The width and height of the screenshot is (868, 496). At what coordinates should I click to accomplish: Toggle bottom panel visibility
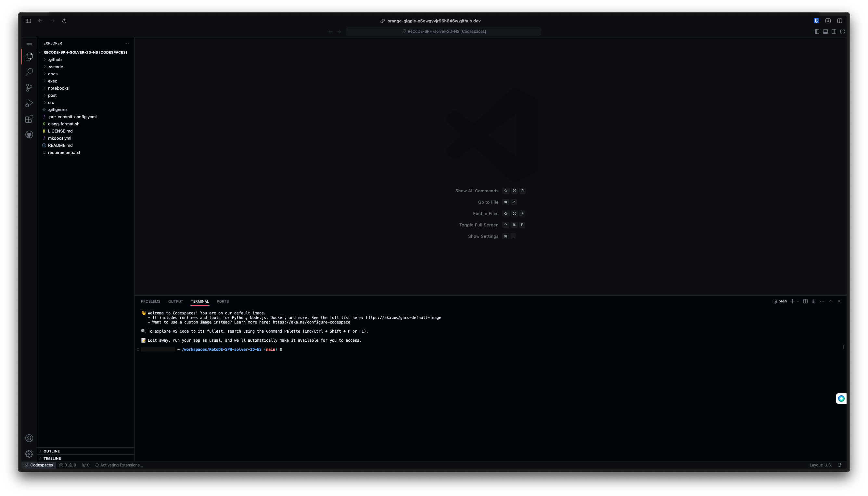[x=825, y=31]
